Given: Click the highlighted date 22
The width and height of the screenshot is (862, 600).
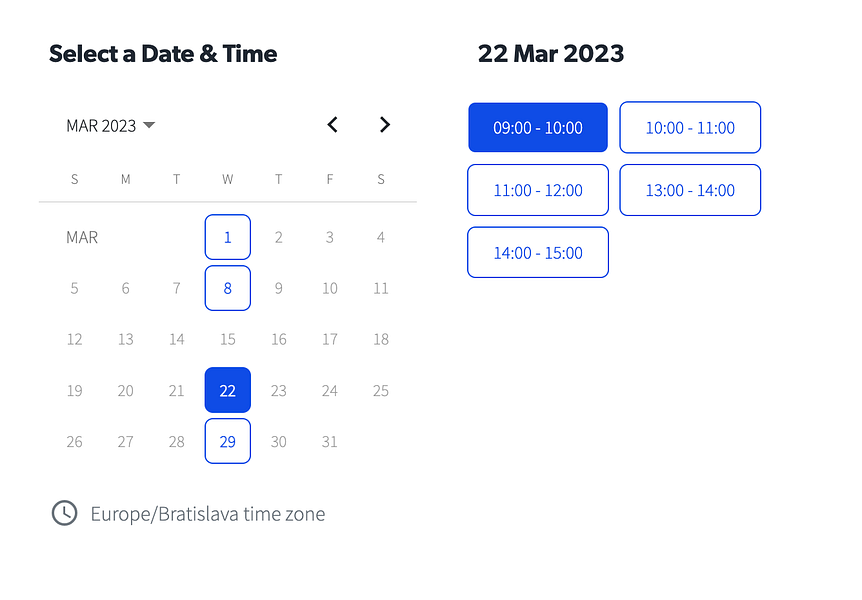Looking at the screenshot, I should (x=228, y=390).
